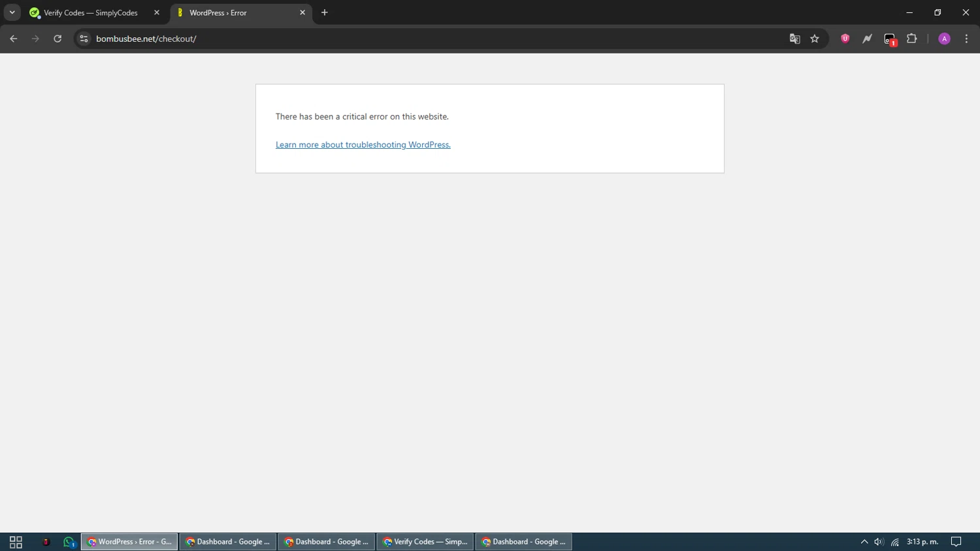Open the notification center icon

pyautogui.click(x=956, y=542)
